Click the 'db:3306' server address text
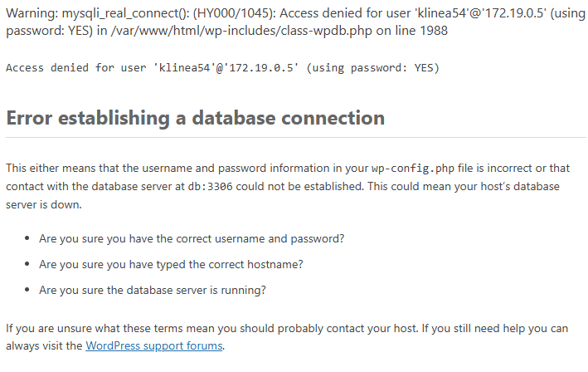588x372 pixels. [x=210, y=187]
